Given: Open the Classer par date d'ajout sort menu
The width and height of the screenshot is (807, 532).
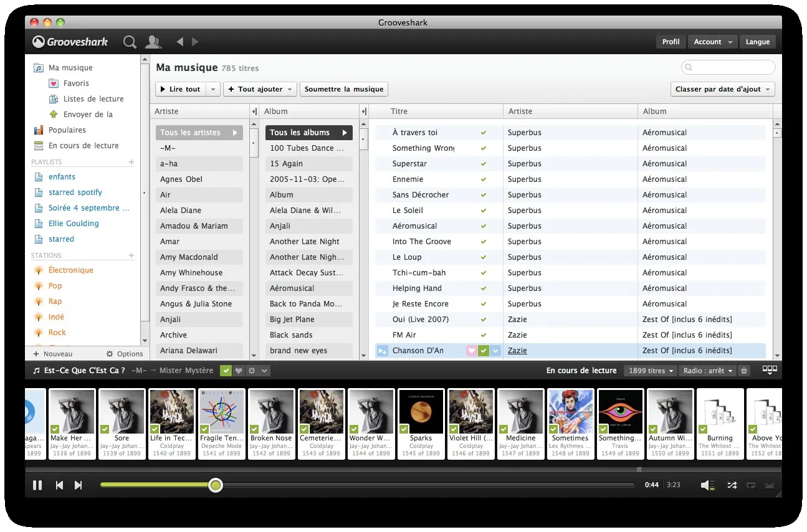Looking at the screenshot, I should point(723,89).
